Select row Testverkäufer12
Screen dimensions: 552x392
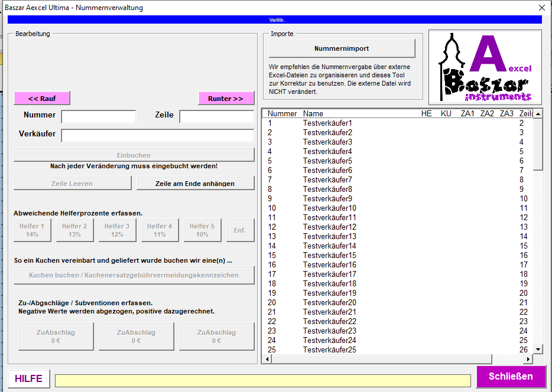tap(398, 227)
